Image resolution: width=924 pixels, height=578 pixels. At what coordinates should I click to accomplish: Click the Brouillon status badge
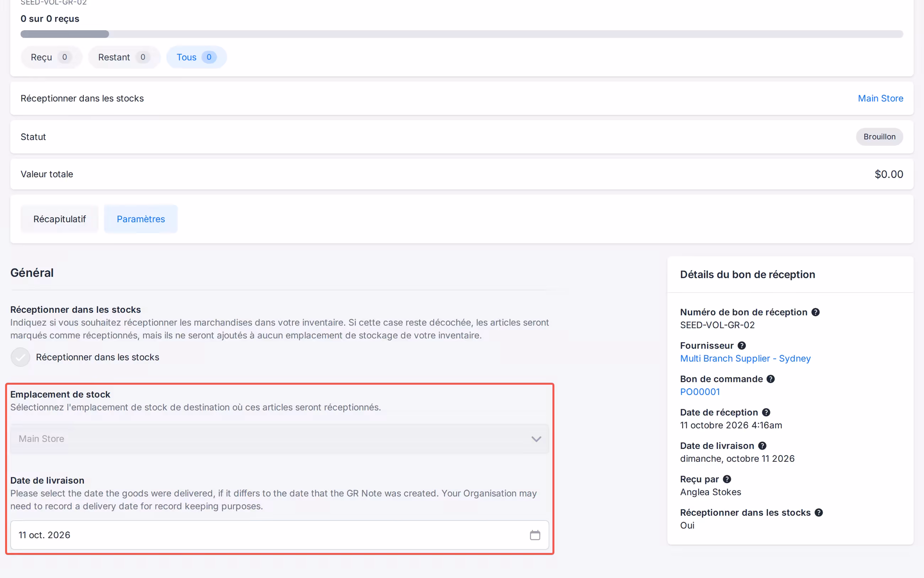[879, 137]
